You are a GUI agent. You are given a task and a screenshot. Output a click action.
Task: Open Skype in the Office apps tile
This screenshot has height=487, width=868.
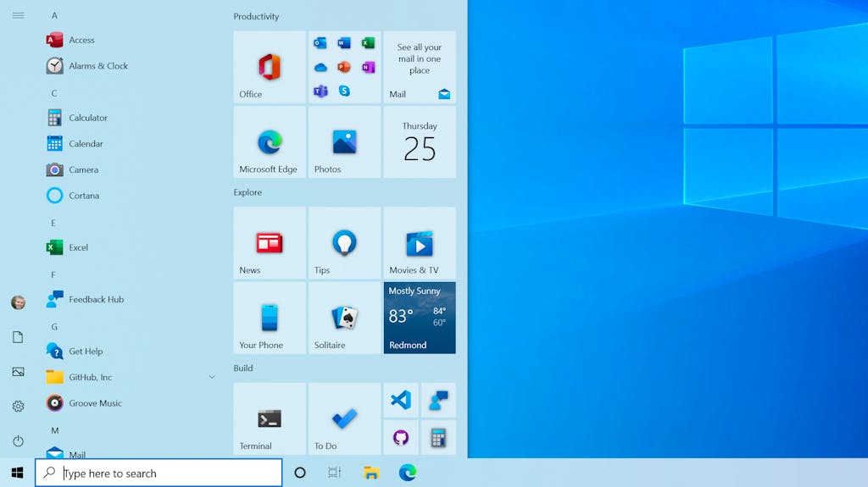tap(344, 91)
